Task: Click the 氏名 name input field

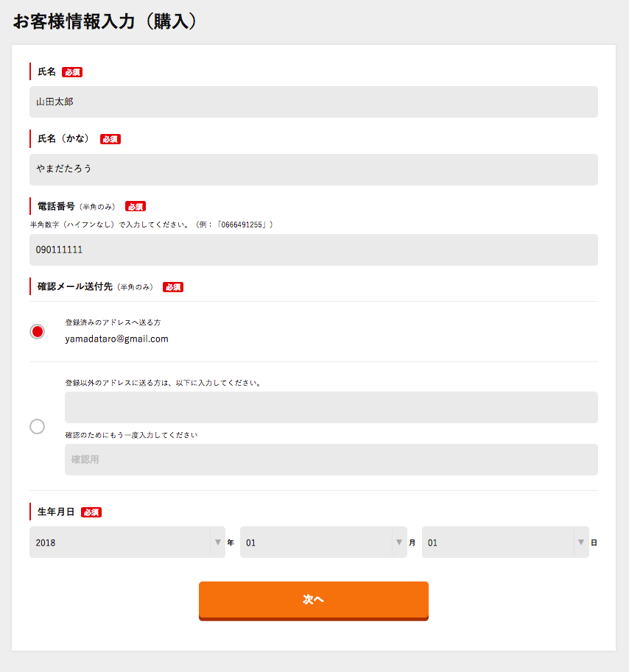Action: coord(314,102)
